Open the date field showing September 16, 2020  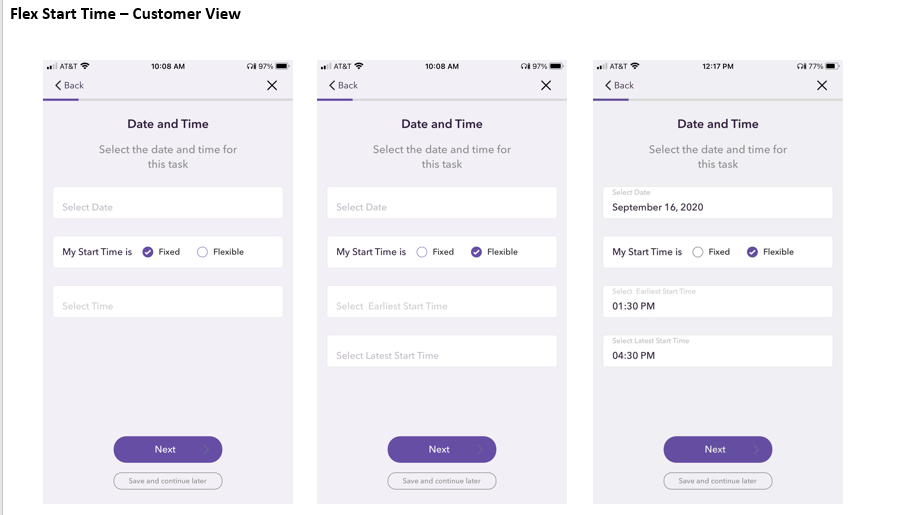(x=718, y=202)
